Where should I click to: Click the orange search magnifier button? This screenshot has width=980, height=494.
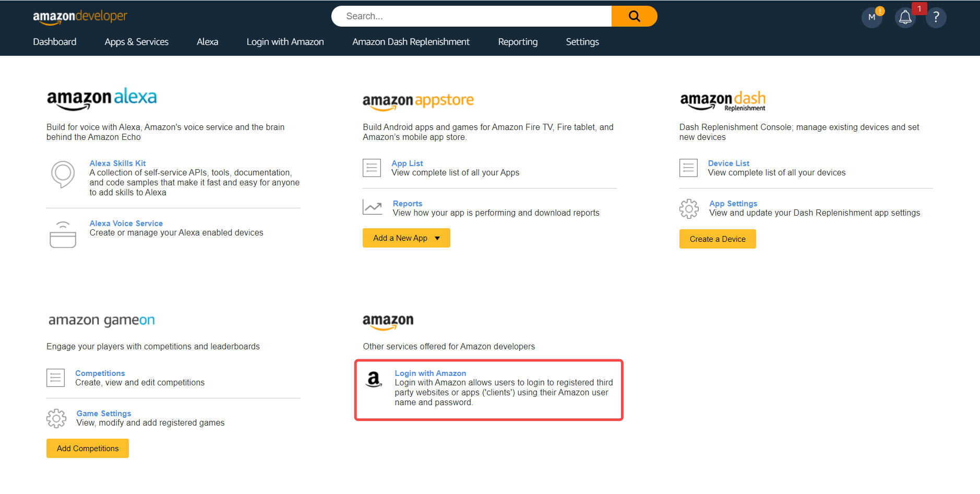click(634, 16)
